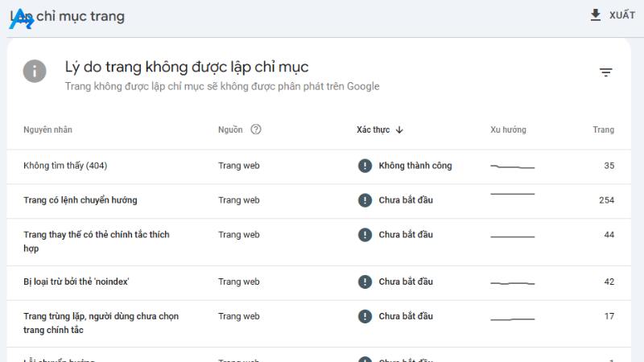644x362 pixels.
Task: Click Trang web source in the 404 row
Action: click(238, 166)
